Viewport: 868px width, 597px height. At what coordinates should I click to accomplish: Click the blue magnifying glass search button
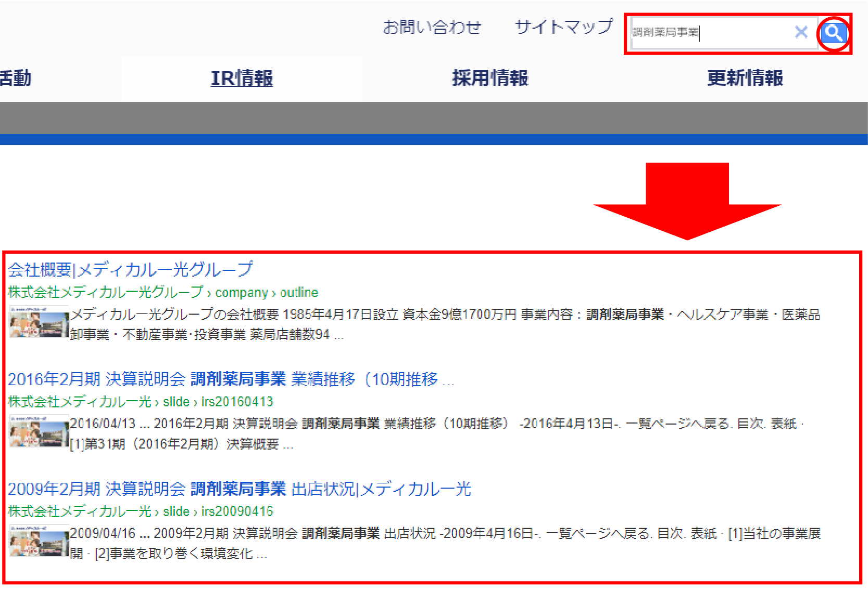834,33
